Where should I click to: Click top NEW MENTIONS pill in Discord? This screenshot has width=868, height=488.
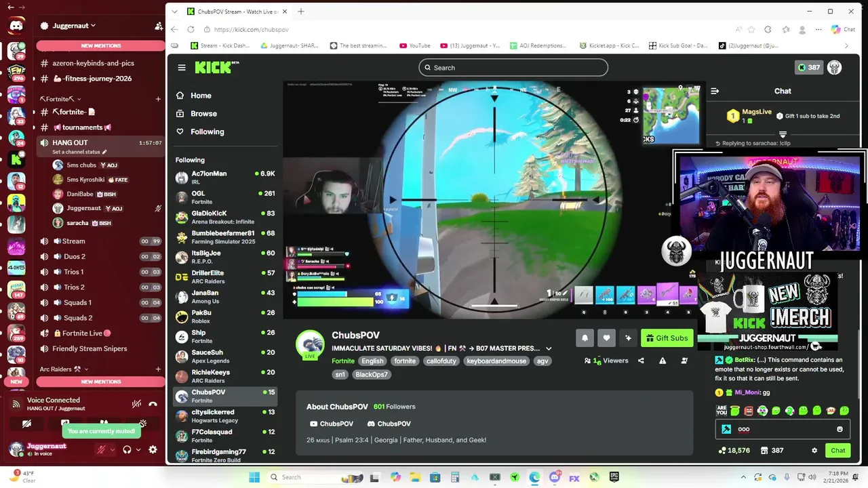coord(100,45)
